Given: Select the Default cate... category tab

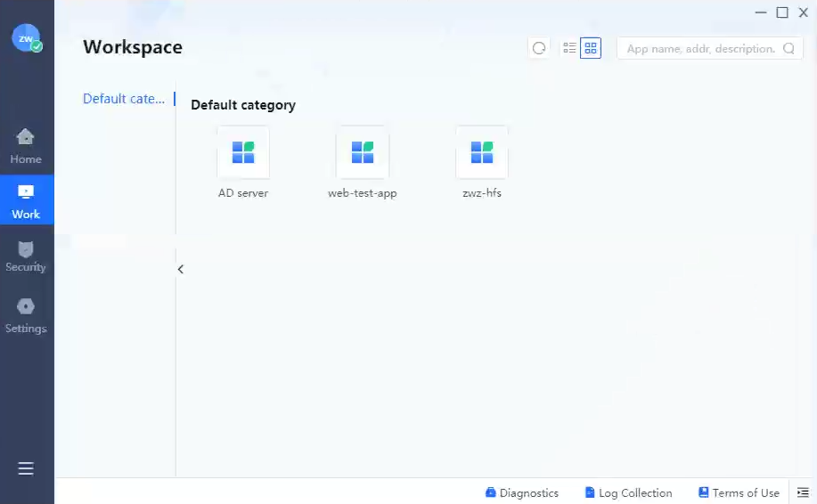Looking at the screenshot, I should [124, 99].
